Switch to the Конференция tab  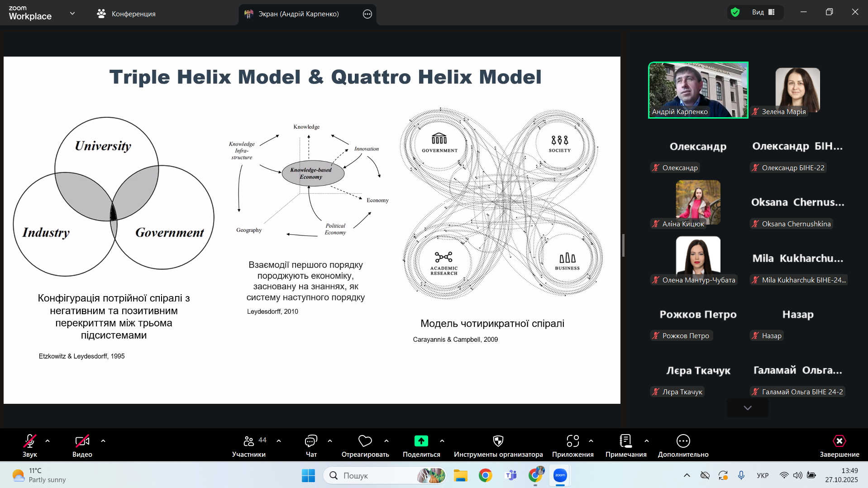click(x=126, y=14)
